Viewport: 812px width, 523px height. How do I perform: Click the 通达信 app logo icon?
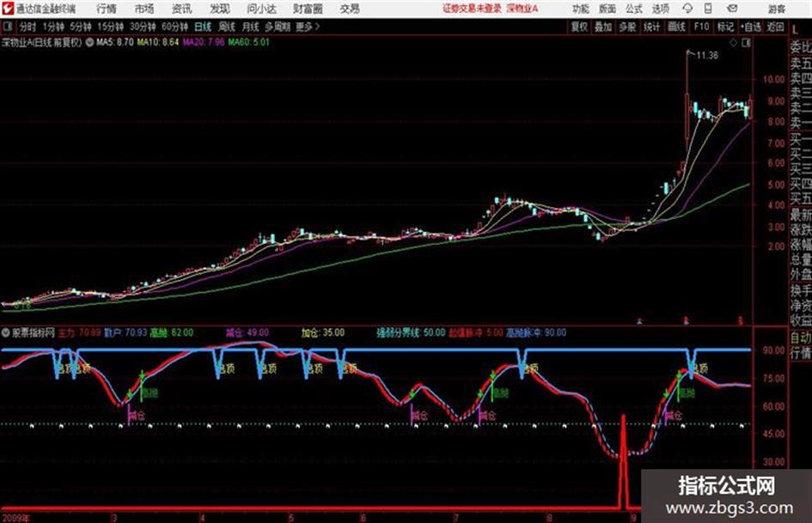(x=7, y=9)
